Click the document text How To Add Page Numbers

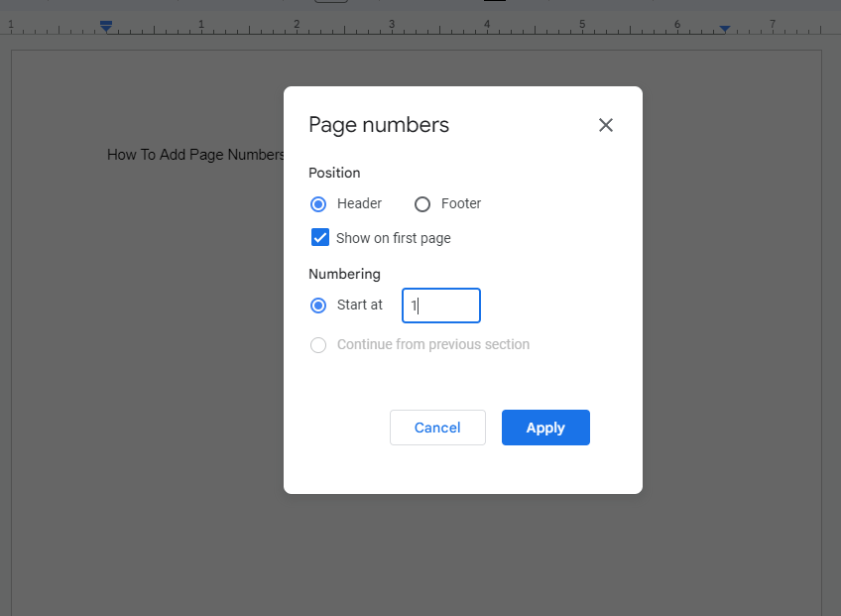(195, 155)
